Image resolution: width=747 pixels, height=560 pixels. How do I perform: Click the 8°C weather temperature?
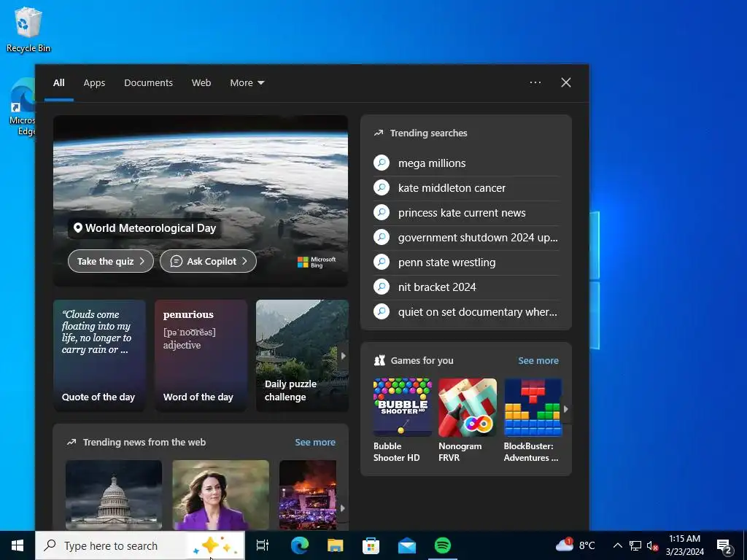[587, 545]
